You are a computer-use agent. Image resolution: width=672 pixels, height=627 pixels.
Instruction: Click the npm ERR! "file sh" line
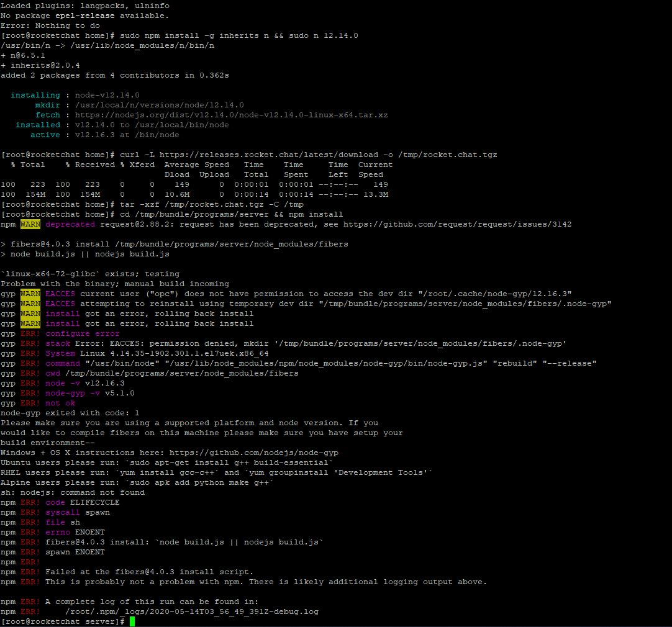(x=40, y=522)
